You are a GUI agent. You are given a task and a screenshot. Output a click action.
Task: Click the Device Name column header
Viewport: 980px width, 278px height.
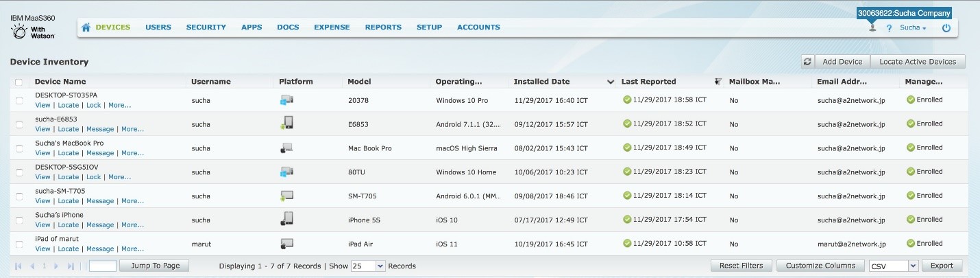[x=60, y=82]
